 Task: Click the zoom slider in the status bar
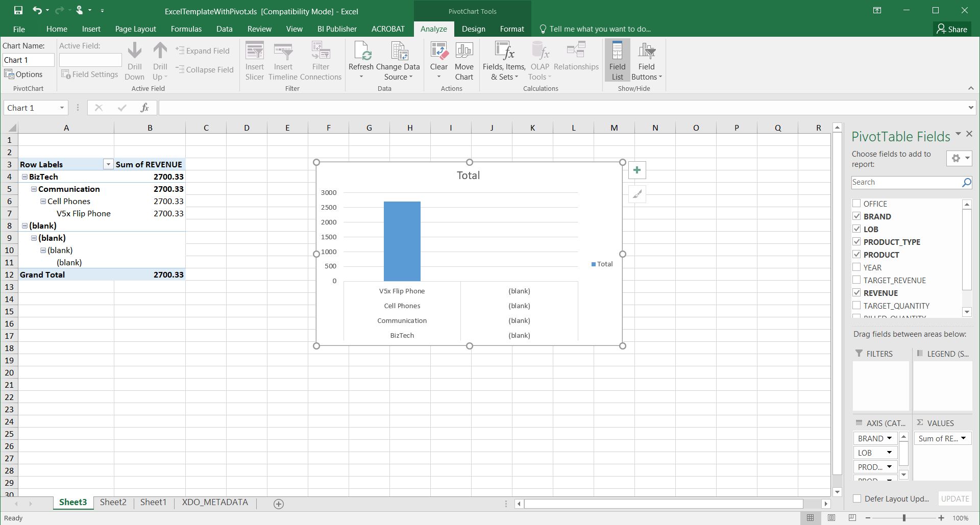coord(904,518)
